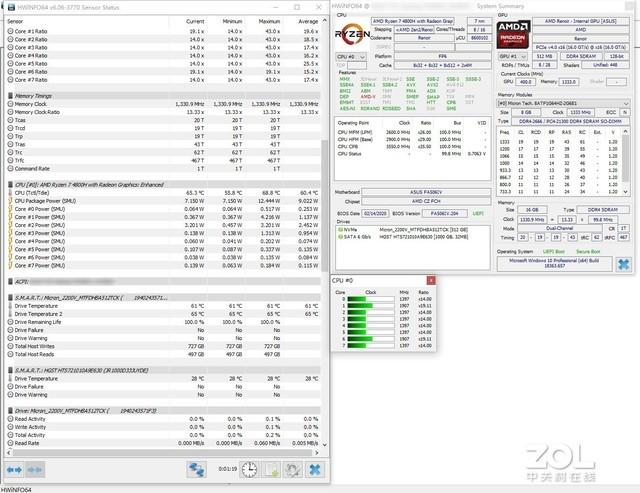This screenshot has height=493, width=640.
Task: Select the Core #5 Ratio row
Action: (163, 64)
